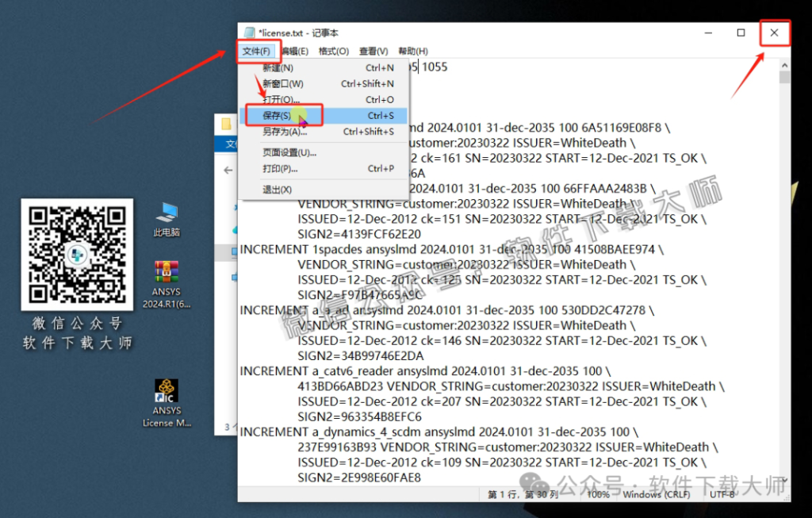Click the vertical scrollbar up arrow
Screen dimensions: 812x518
click(x=784, y=66)
